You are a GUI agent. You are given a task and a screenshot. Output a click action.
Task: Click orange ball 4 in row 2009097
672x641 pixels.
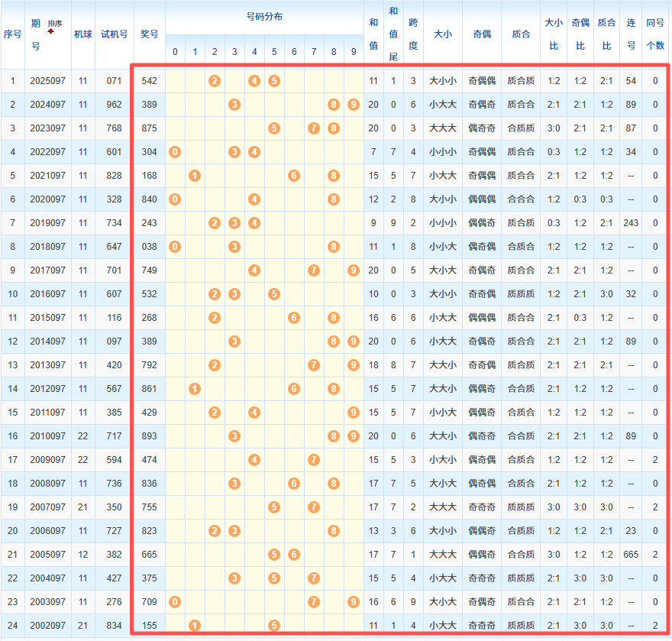[254, 460]
